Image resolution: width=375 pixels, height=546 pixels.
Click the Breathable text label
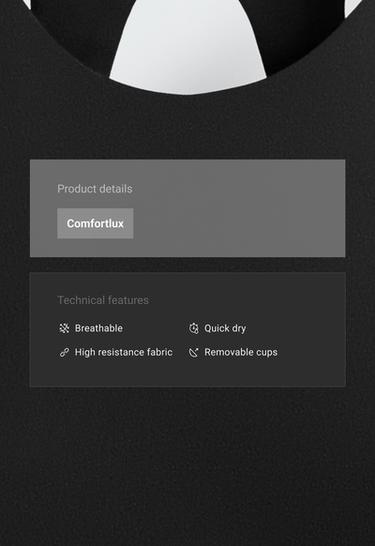pyautogui.click(x=99, y=328)
